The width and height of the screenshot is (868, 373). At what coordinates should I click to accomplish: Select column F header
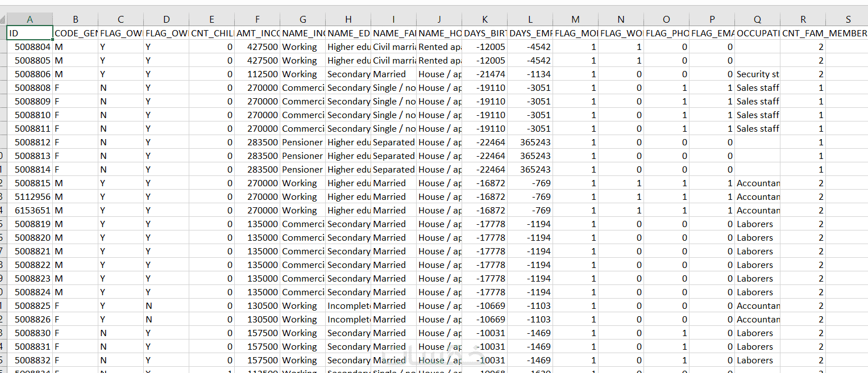pyautogui.click(x=258, y=19)
